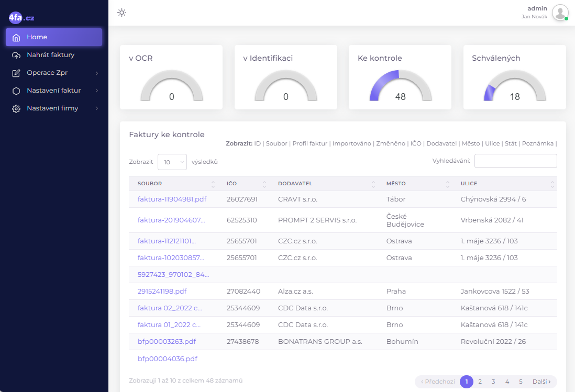Expand the Nastavení firmy submenu

(98, 108)
